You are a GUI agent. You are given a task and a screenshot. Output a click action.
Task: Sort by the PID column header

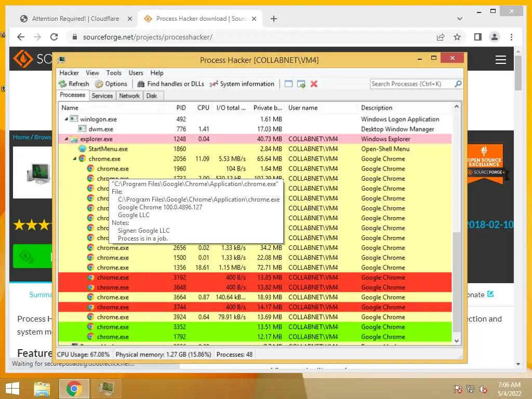point(176,108)
